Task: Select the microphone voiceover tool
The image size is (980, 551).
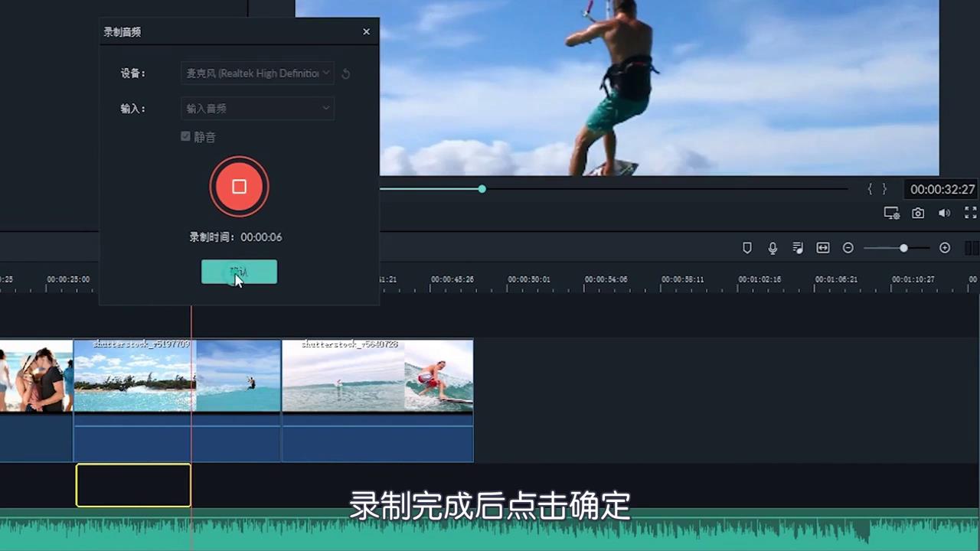Action: tap(773, 247)
